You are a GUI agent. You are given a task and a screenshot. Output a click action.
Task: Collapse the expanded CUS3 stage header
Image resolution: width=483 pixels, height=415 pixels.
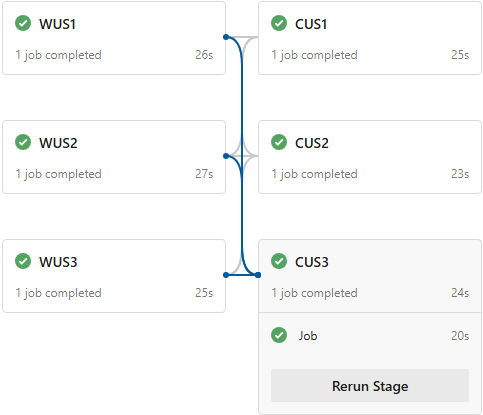click(x=370, y=276)
